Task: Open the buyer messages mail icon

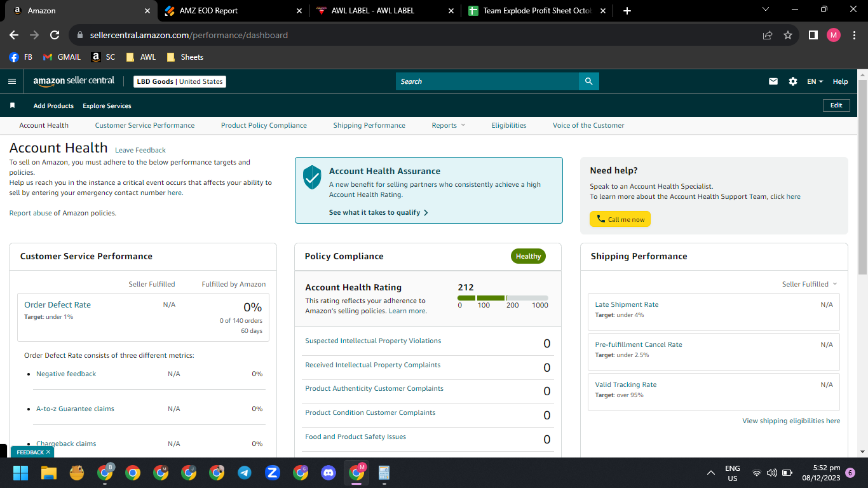Action: [773, 81]
